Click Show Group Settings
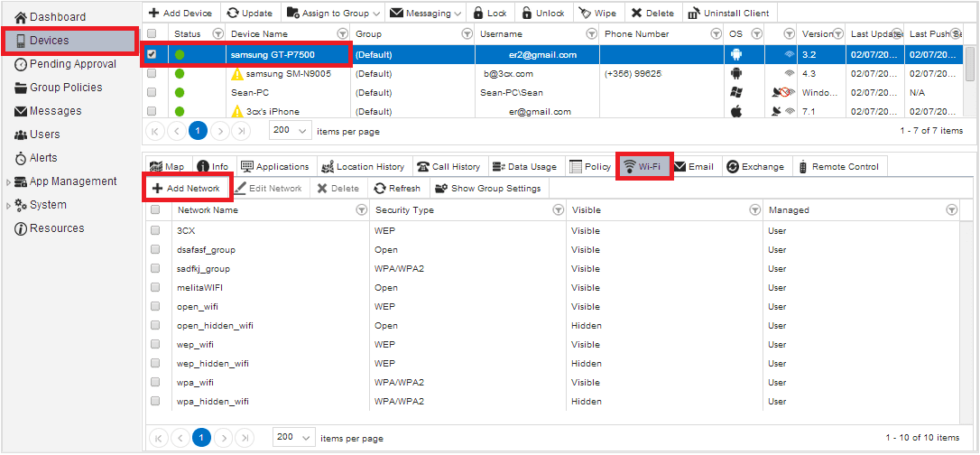Viewport: 980px width, 455px height. click(x=489, y=188)
